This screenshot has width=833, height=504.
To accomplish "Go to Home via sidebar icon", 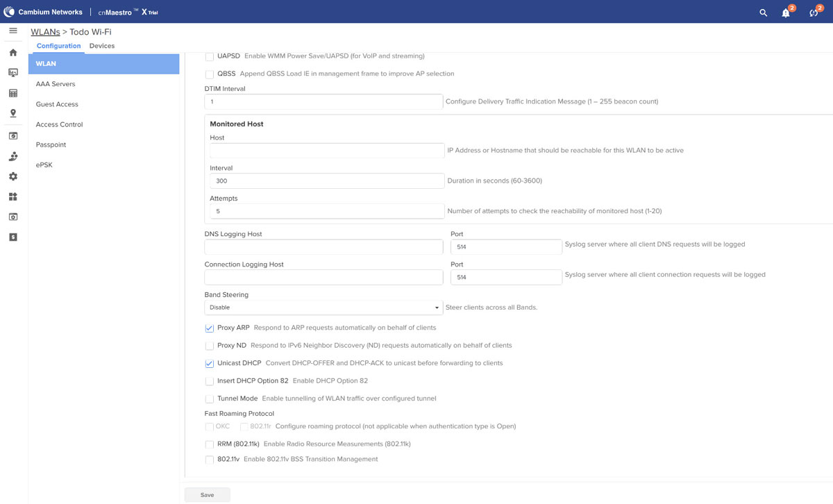I will click(12, 53).
